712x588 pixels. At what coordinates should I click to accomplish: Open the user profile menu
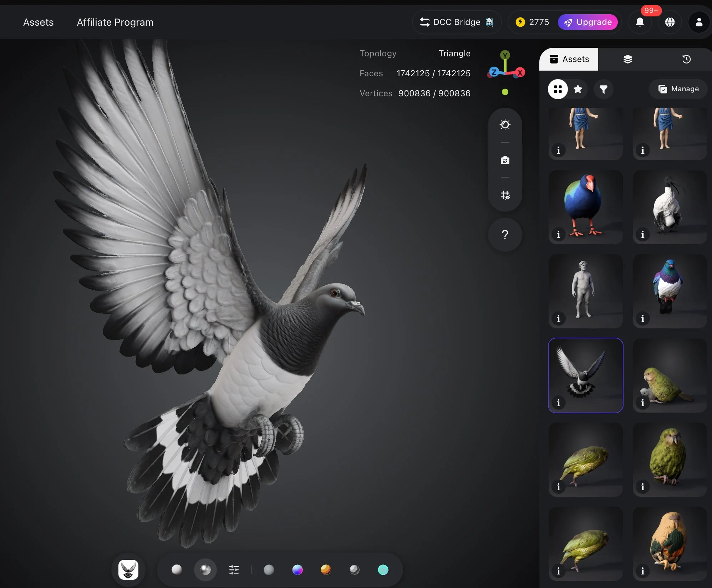coord(699,22)
